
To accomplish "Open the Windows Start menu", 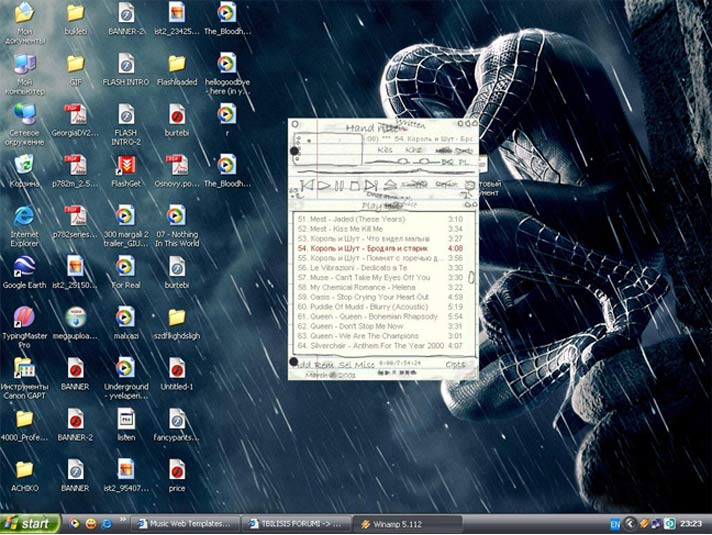I will click(x=28, y=523).
